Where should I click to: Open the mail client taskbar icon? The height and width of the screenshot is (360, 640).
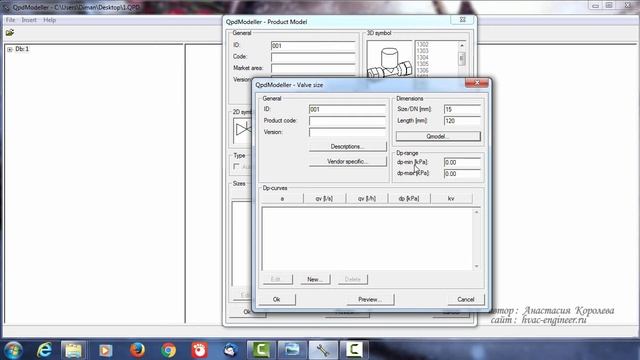[231, 350]
